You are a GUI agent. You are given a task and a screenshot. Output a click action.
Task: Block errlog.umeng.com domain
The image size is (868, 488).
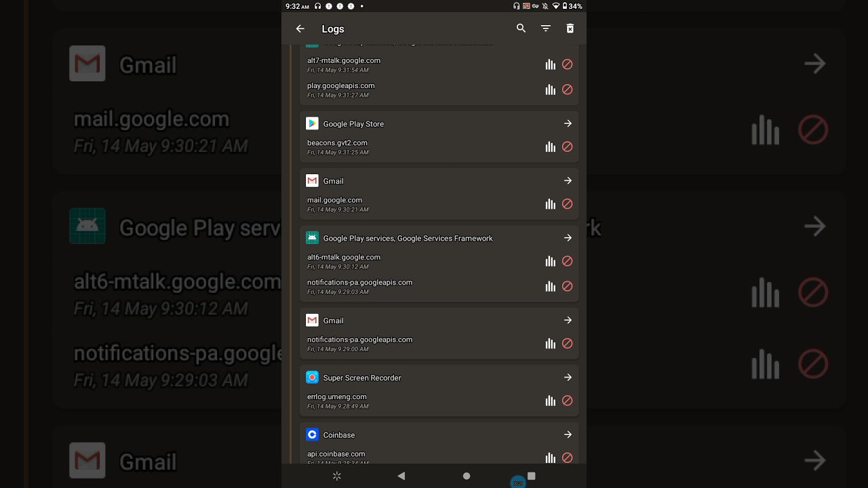pyautogui.click(x=568, y=401)
